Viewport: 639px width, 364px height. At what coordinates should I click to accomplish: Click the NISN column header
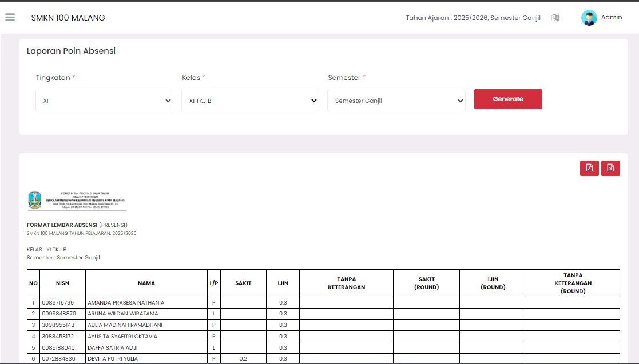point(62,283)
